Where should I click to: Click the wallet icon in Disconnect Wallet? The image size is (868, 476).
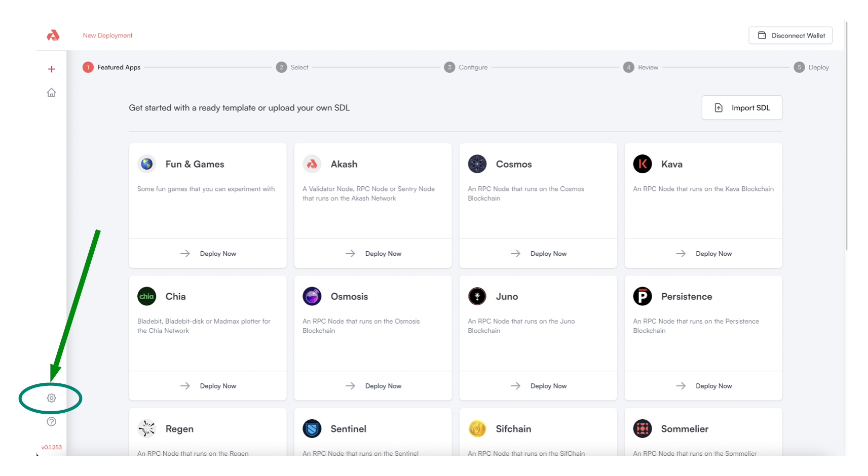(x=762, y=35)
